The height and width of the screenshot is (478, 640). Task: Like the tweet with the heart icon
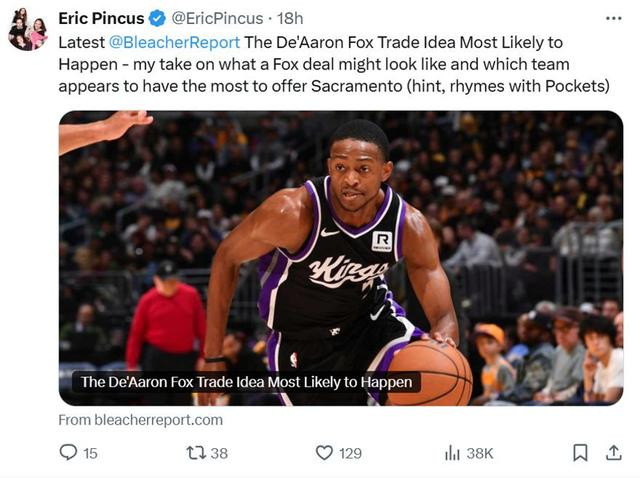click(324, 453)
